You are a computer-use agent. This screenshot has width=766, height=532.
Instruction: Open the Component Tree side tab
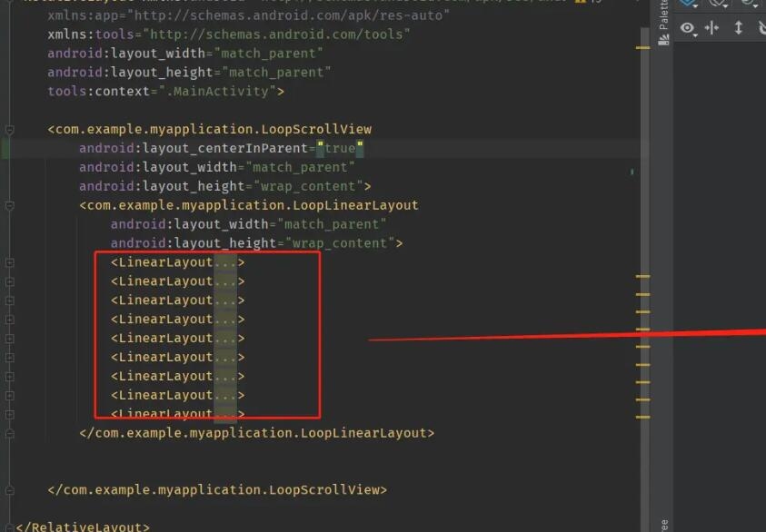[x=663, y=523]
